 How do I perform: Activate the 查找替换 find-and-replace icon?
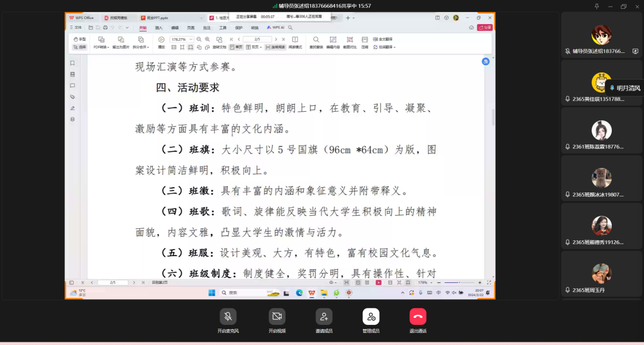317,43
